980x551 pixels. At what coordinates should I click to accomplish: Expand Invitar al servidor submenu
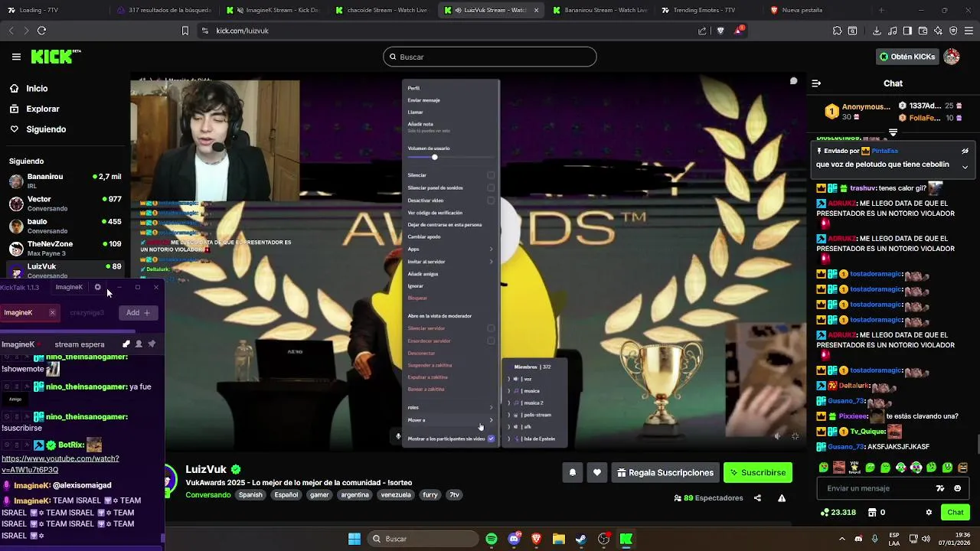pos(451,262)
